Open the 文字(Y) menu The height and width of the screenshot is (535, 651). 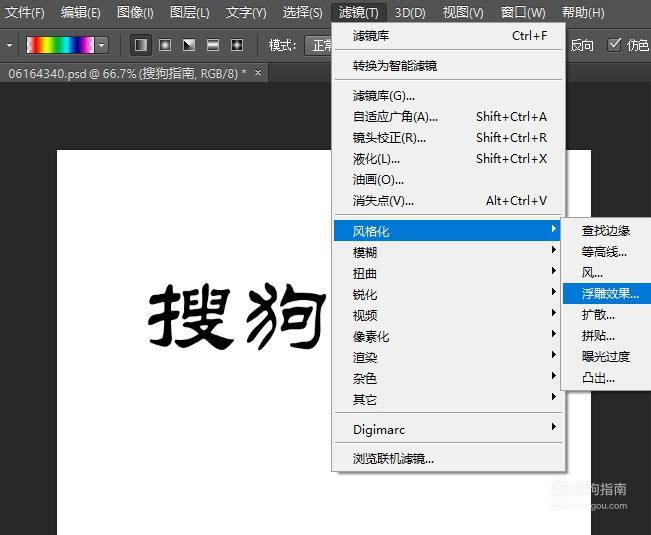point(246,12)
